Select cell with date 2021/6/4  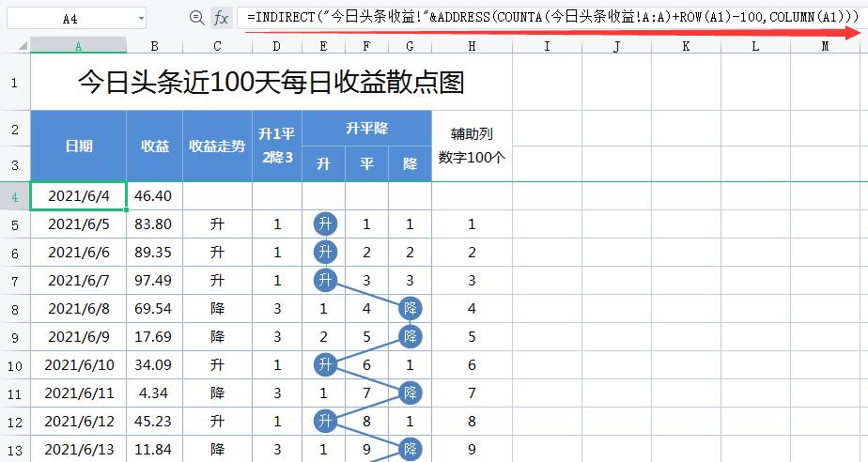pyautogui.click(x=79, y=196)
